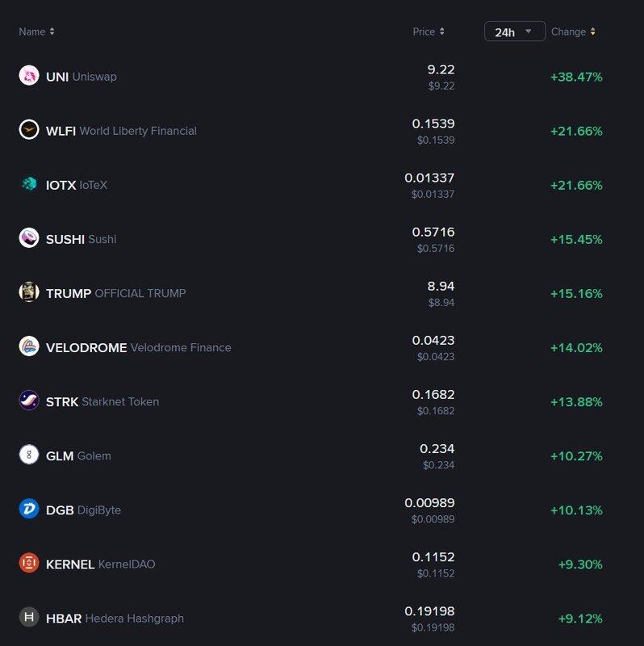Click the KERNEL +9.30% change value
Image resolution: width=644 pixels, height=646 pixels.
(x=580, y=564)
